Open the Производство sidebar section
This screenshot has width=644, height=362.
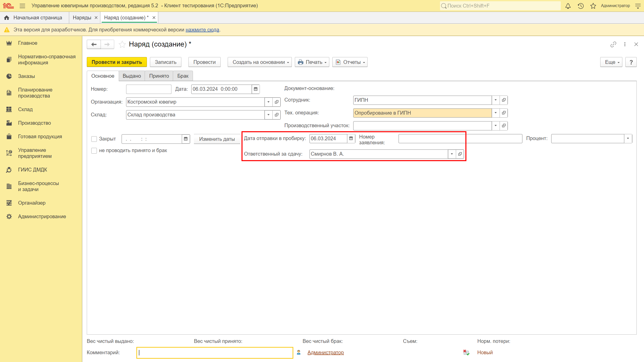click(41, 123)
